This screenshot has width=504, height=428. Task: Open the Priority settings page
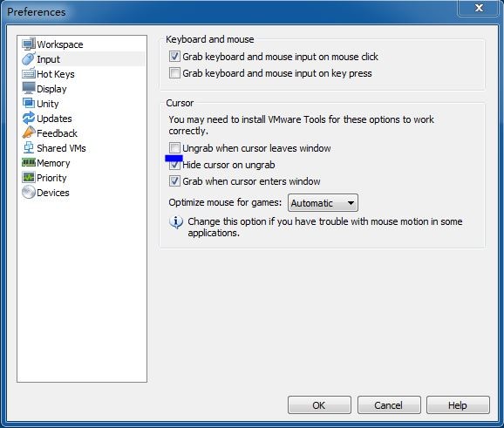click(51, 178)
